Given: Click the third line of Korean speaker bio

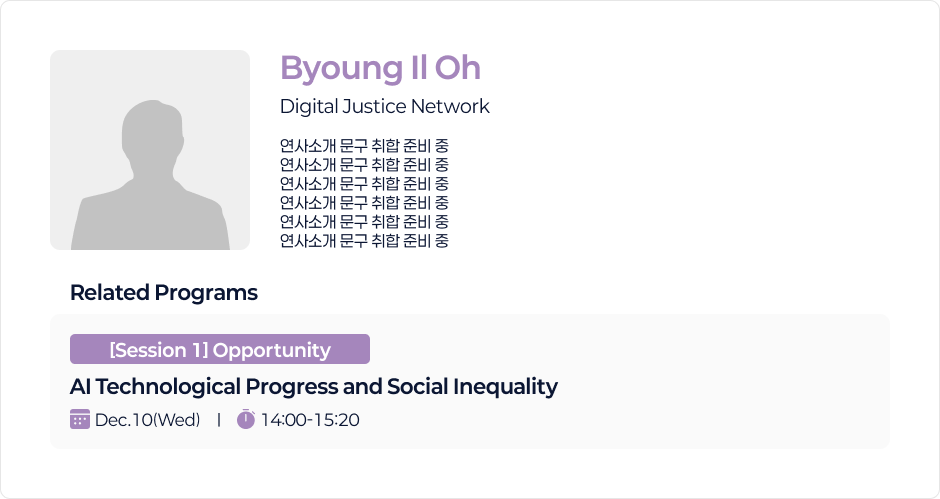Looking at the screenshot, I should [x=364, y=184].
